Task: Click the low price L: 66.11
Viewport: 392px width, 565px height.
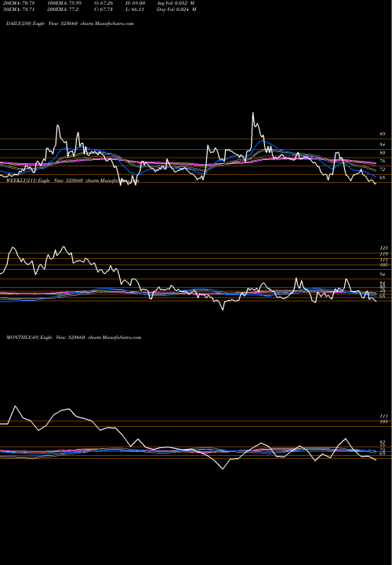Action: (x=135, y=9)
